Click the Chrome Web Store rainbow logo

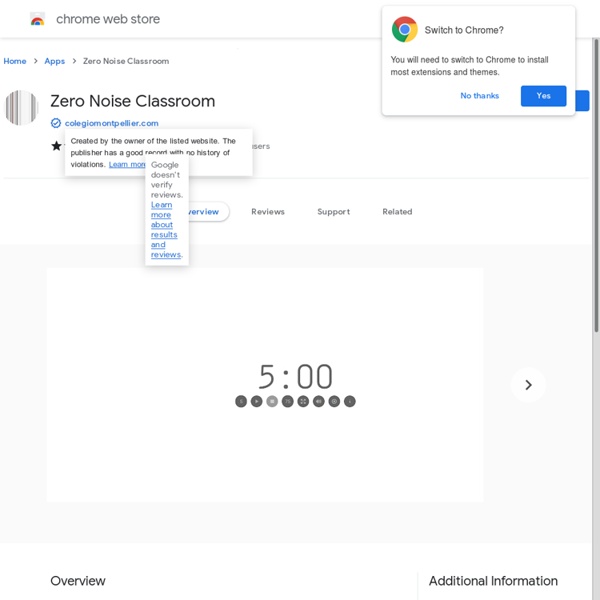37,19
